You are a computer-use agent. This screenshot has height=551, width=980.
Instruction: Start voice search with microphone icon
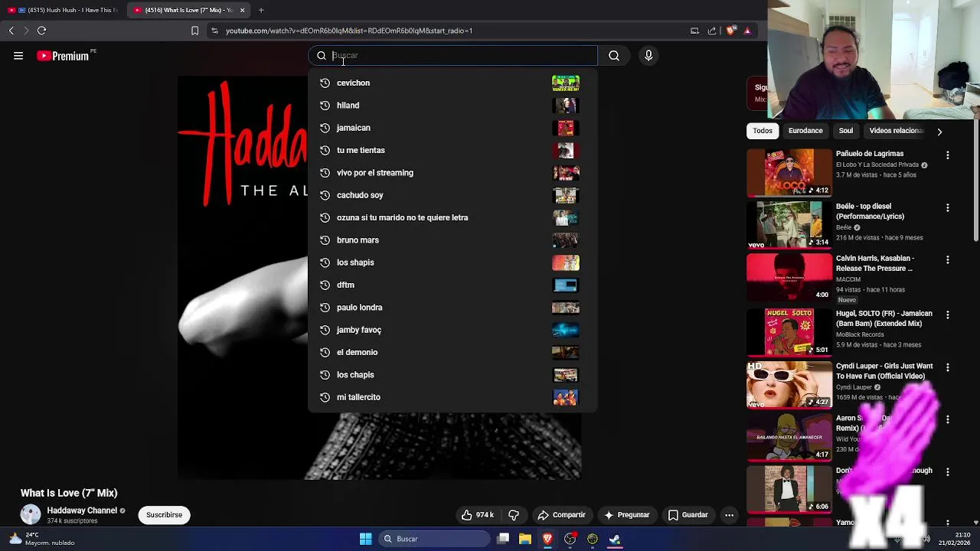pos(648,56)
